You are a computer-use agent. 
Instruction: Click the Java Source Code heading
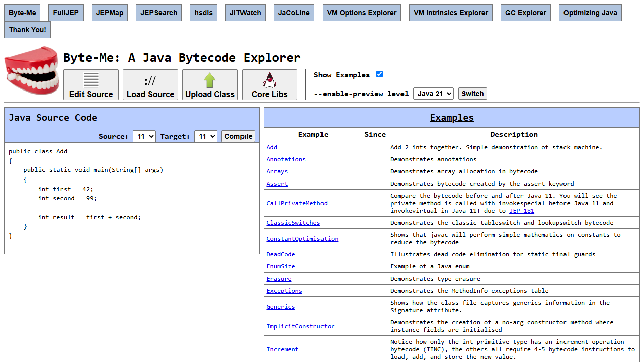click(x=53, y=118)
